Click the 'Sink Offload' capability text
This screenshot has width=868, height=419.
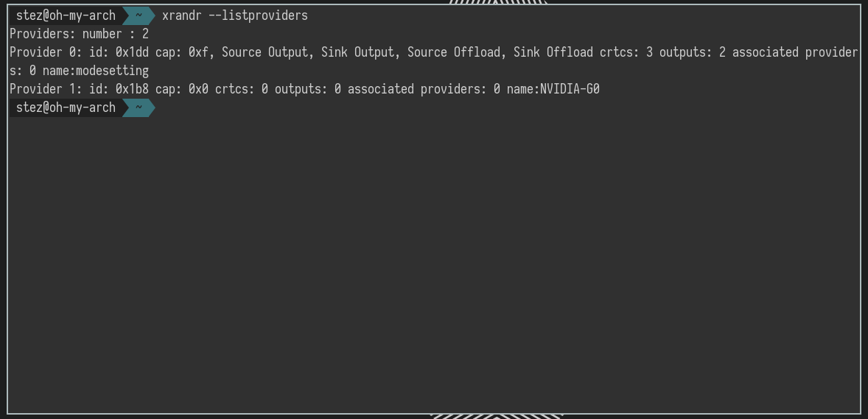coord(553,52)
